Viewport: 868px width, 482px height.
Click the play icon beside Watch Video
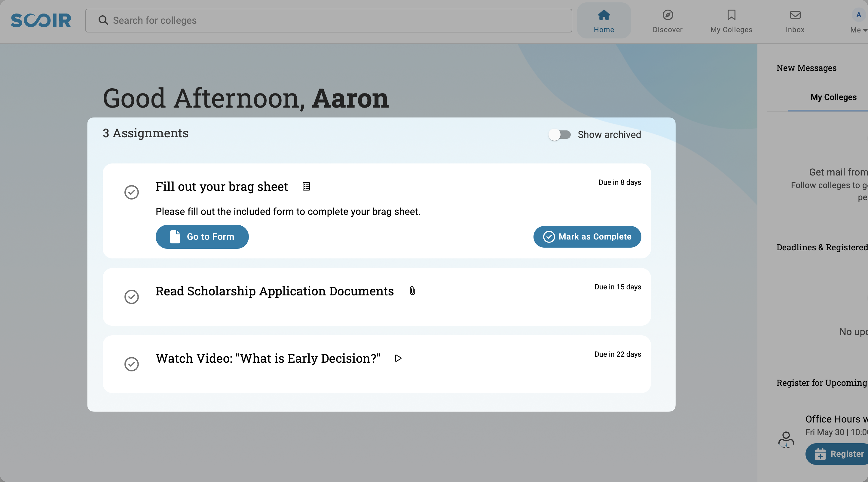click(x=398, y=358)
